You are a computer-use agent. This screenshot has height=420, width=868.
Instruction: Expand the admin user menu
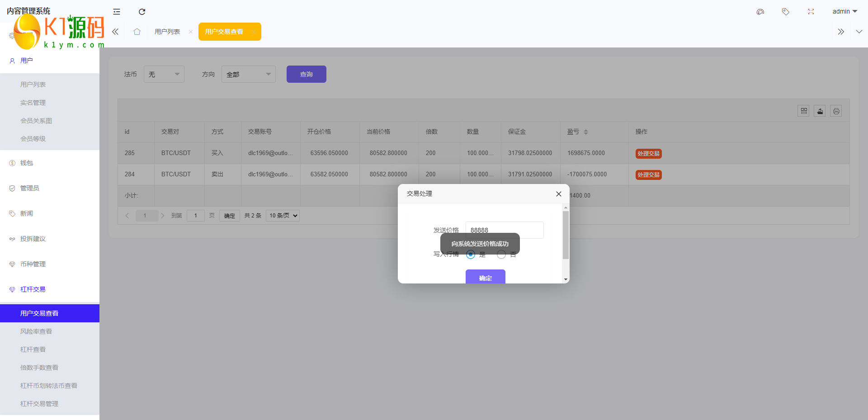point(844,12)
